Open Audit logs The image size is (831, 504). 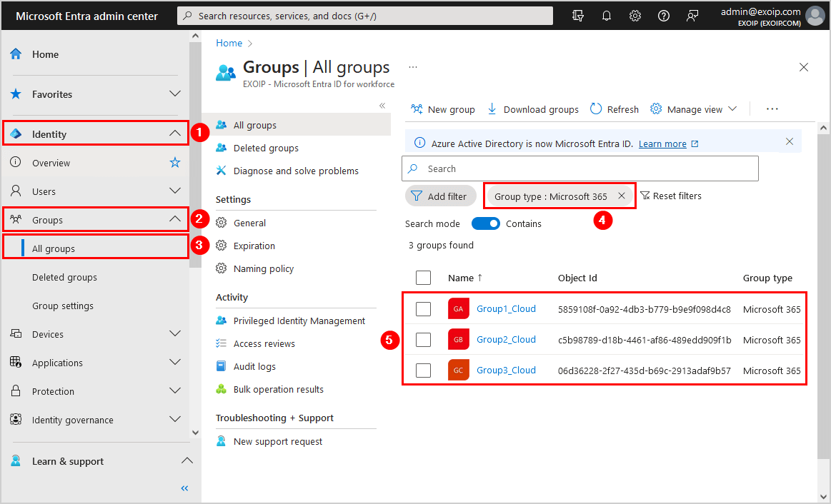(254, 366)
